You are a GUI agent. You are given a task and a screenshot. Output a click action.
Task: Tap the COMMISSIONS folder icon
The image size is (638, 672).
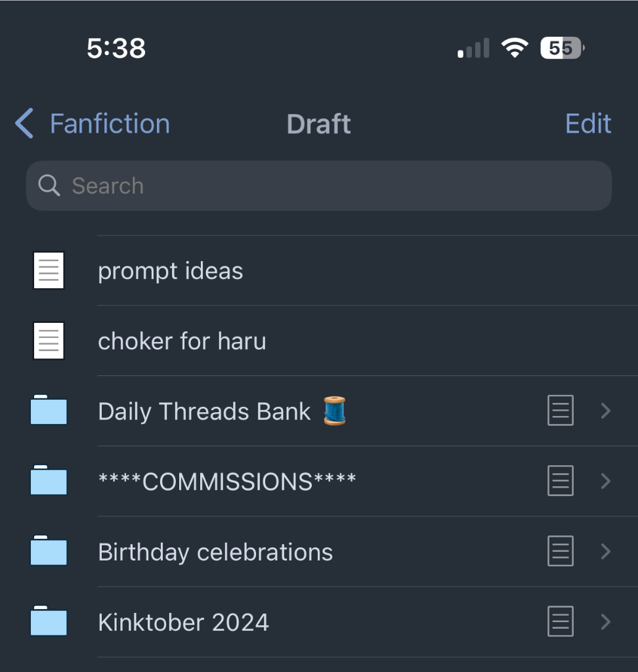[49, 481]
